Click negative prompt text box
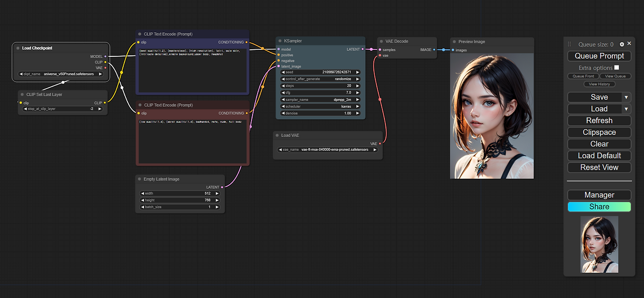Screen dimensions: 644x298 coord(192,141)
